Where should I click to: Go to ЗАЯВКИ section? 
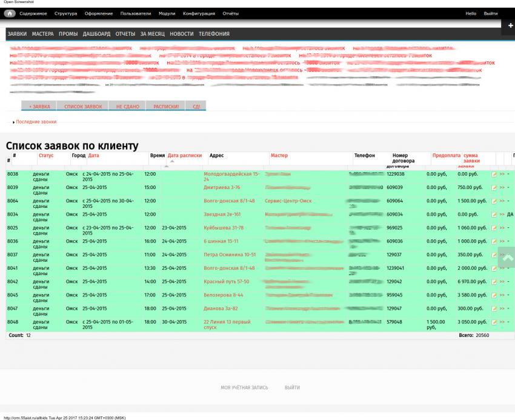coord(17,34)
